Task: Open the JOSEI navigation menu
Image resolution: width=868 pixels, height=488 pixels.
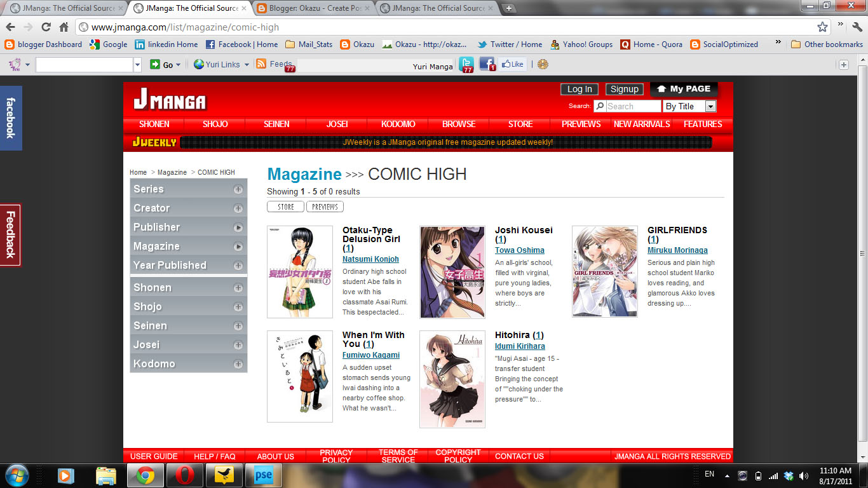Action: tap(337, 124)
